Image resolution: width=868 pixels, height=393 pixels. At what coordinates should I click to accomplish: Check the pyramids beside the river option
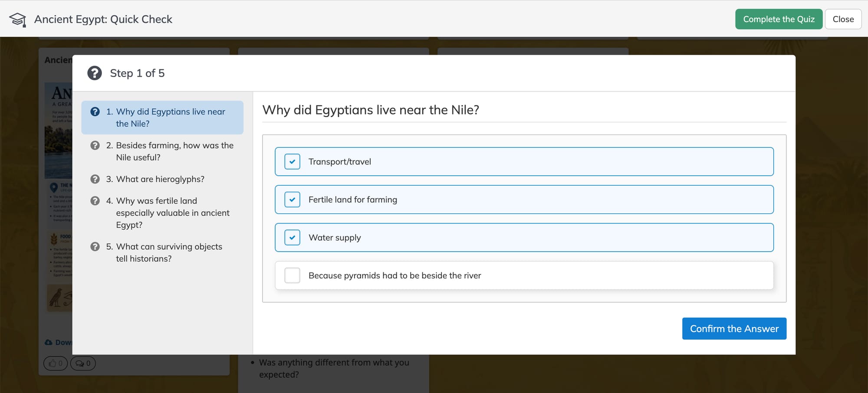click(292, 275)
